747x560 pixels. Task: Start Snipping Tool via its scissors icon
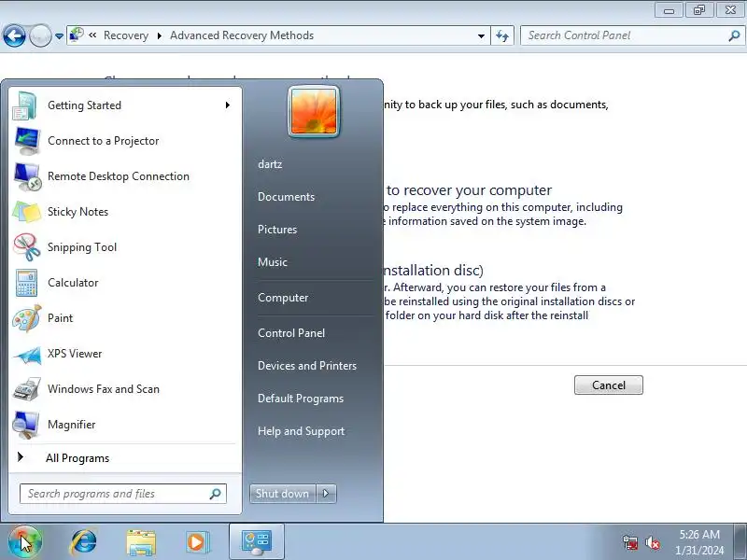click(x=27, y=247)
